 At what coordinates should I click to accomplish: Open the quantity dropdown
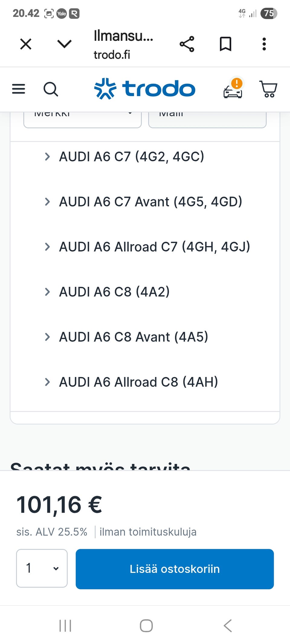[42, 568]
